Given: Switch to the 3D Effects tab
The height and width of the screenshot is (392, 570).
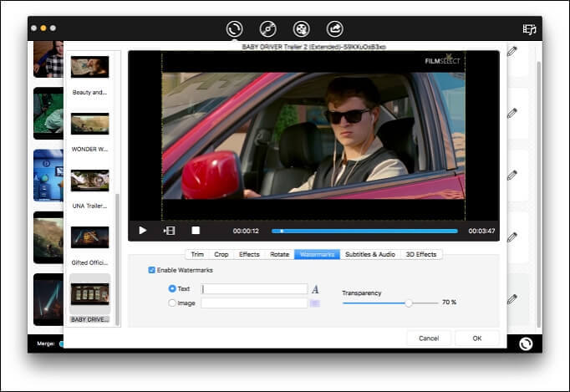Looking at the screenshot, I should click(x=421, y=254).
